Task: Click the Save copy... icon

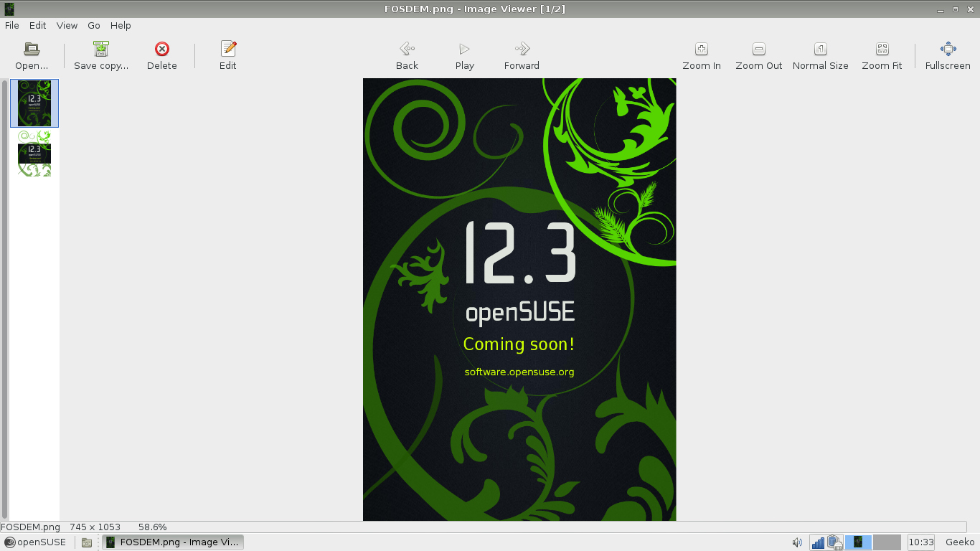Action: point(101,49)
